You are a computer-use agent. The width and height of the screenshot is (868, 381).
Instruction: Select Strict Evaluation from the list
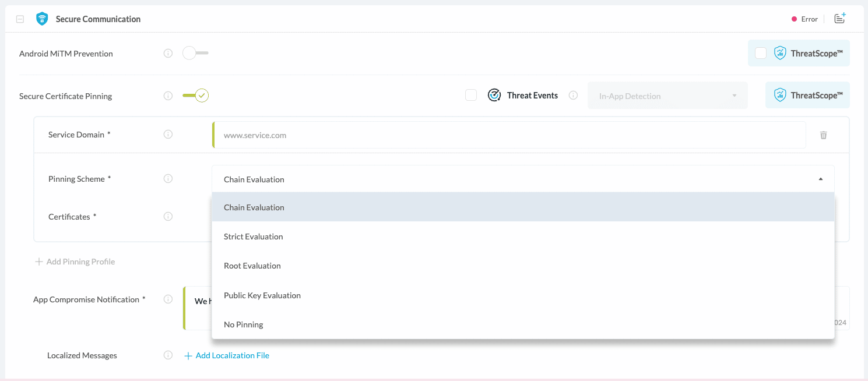pos(254,237)
